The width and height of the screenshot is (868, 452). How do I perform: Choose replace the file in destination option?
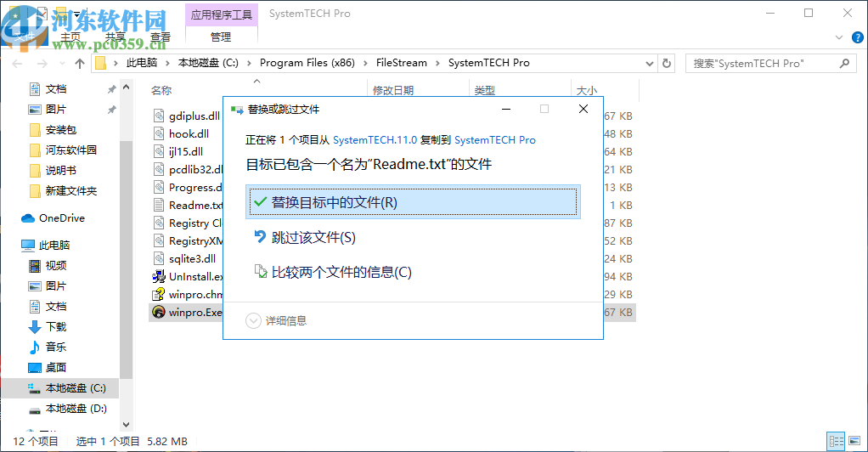413,202
